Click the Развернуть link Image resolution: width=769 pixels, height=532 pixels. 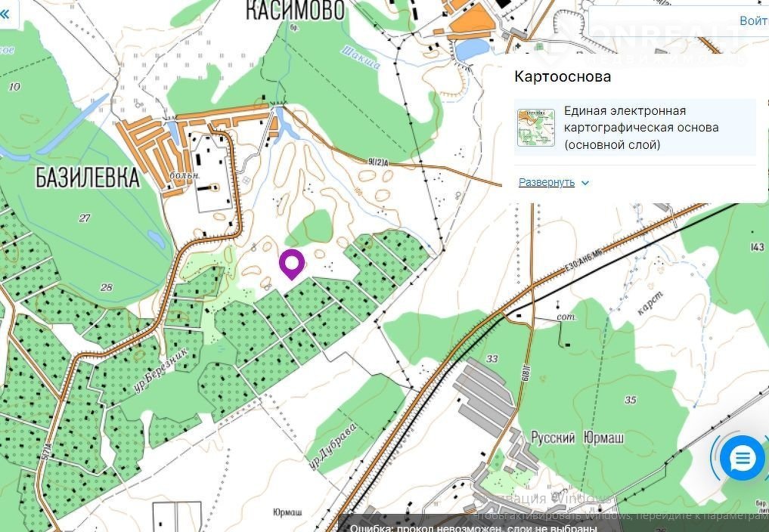click(x=547, y=182)
